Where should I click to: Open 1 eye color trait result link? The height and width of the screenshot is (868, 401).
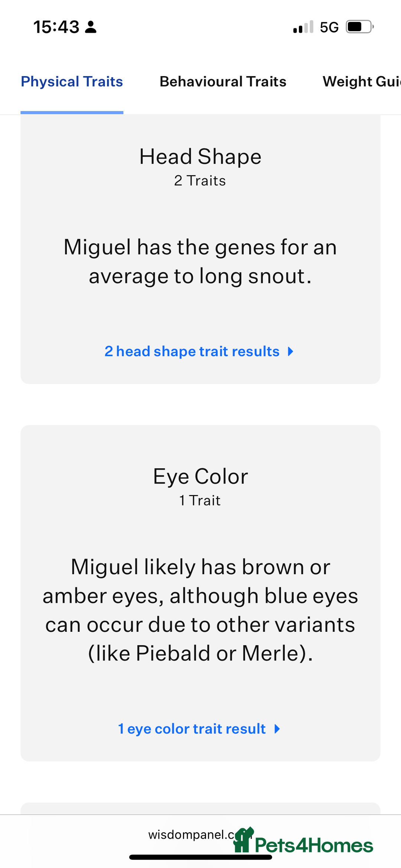tap(192, 729)
